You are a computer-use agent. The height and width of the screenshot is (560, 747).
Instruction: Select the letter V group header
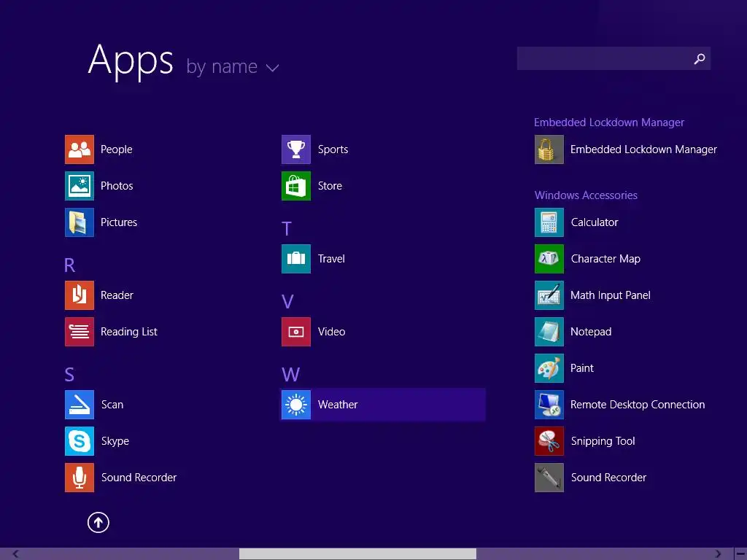coord(287,302)
